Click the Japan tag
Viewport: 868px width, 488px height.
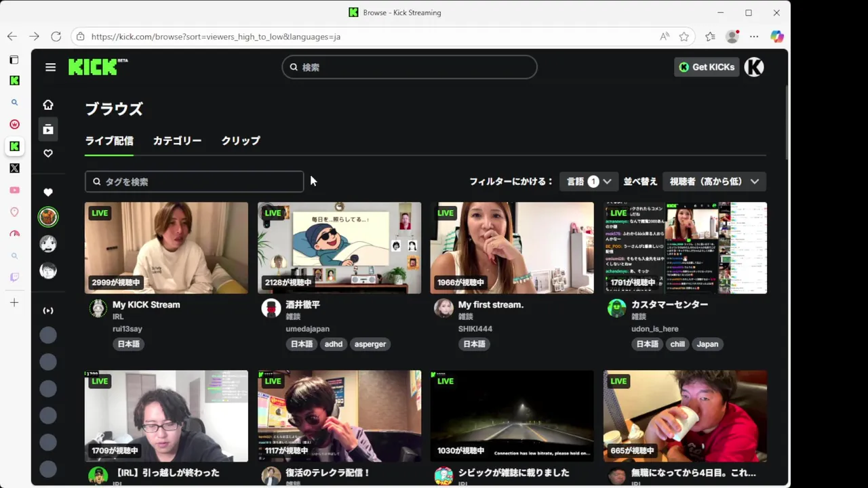(707, 344)
